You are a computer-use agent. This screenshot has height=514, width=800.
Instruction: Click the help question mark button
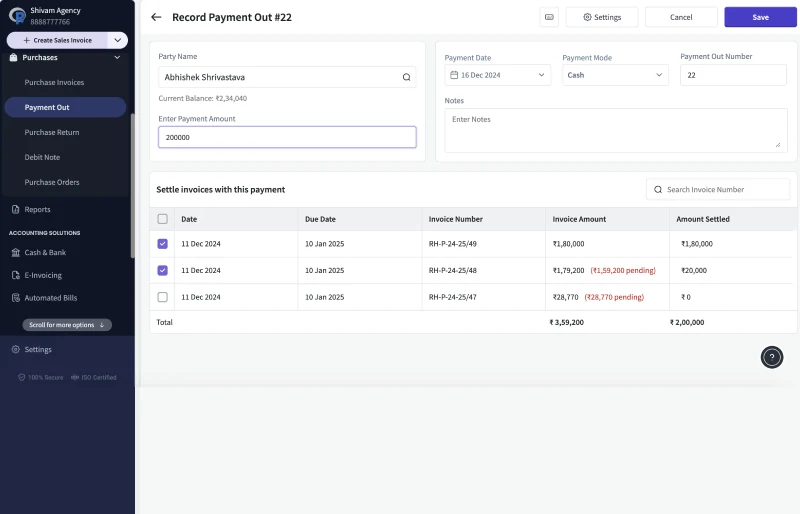click(771, 357)
